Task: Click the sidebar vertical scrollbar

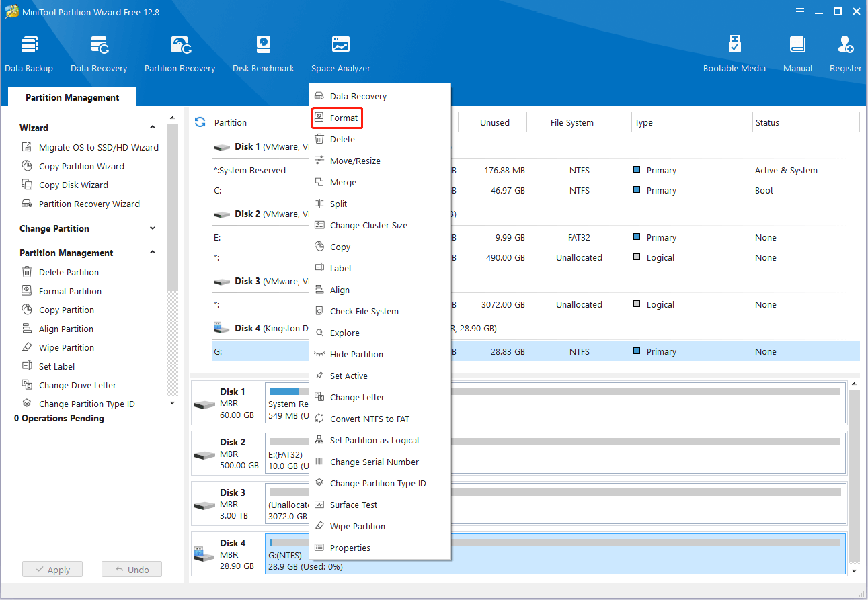Action: tap(173, 208)
